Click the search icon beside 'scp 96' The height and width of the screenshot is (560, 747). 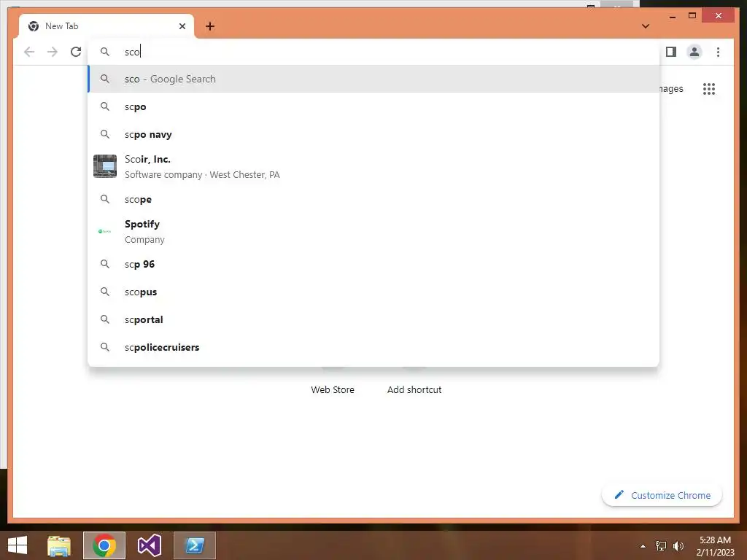(105, 264)
